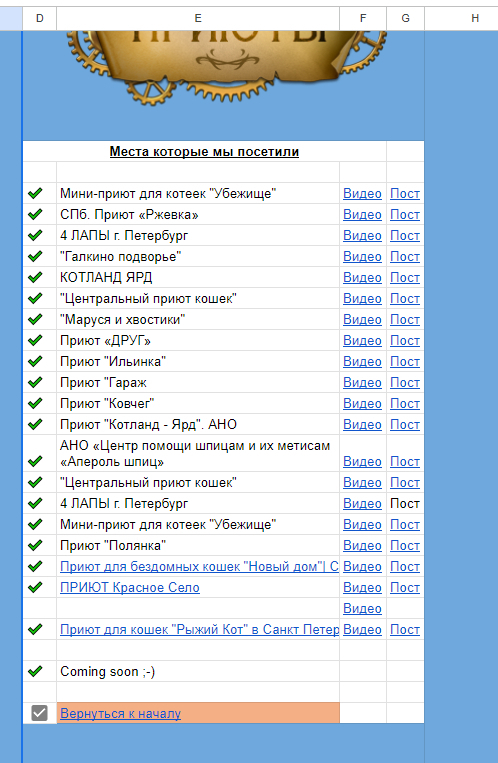The image size is (498, 763).
Task: Click green checkmark beside Приют «ДРУГ»
Action: pyautogui.click(x=35, y=340)
